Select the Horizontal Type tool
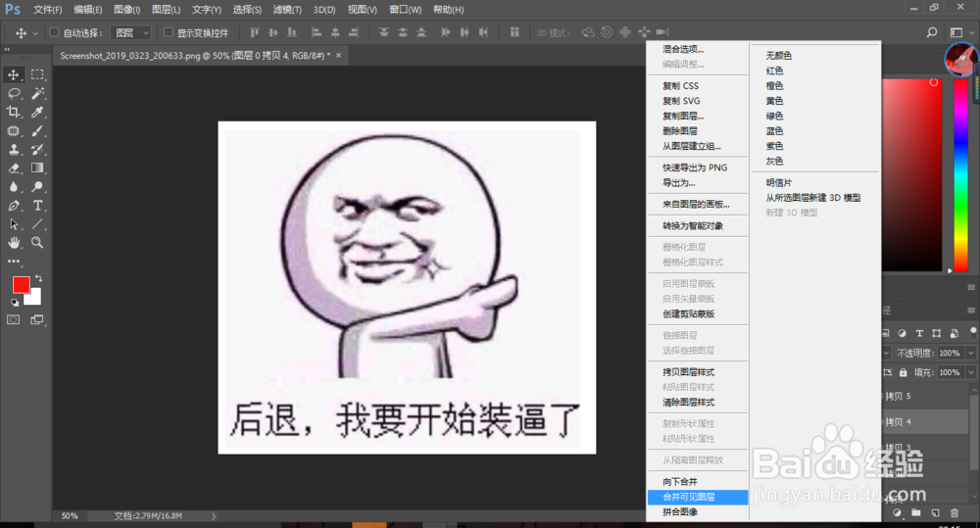The width and height of the screenshot is (980, 528). point(37,206)
